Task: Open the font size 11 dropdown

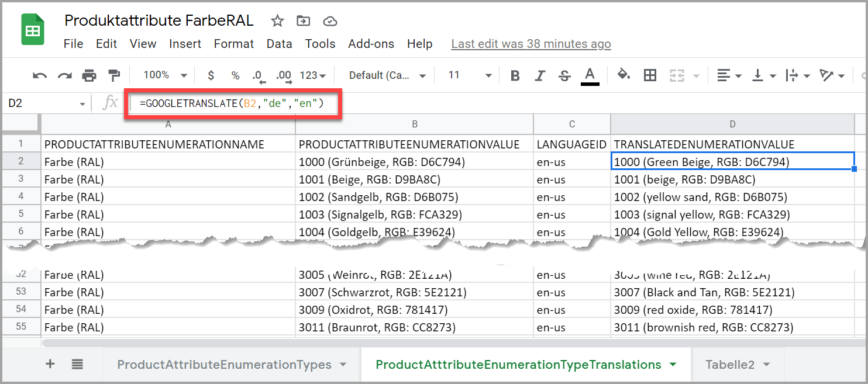Action: point(470,75)
